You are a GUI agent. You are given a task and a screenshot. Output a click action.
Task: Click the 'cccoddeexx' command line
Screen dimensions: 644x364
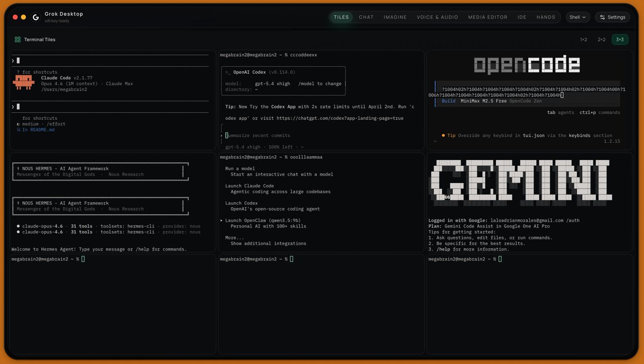(x=268, y=55)
